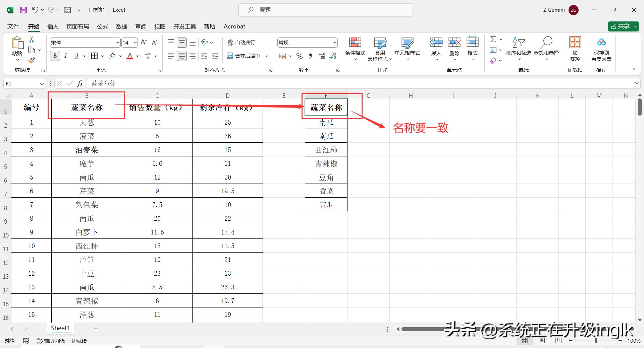This screenshot has width=644, height=348.
Task: Click the Add-ins (加载项) icon
Action: coord(575,49)
